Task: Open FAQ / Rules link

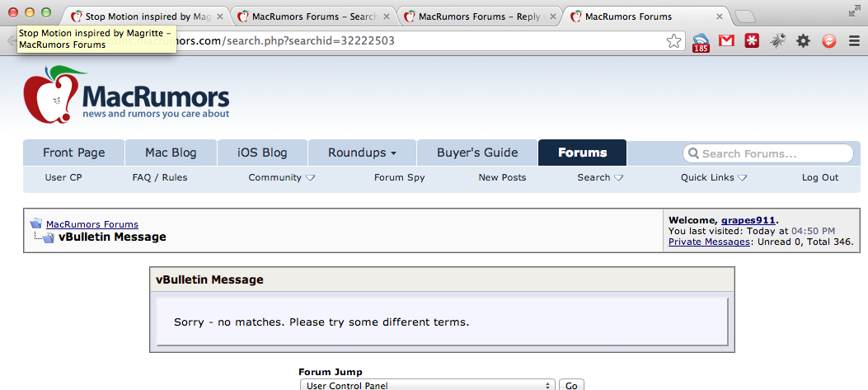Action: tap(160, 178)
